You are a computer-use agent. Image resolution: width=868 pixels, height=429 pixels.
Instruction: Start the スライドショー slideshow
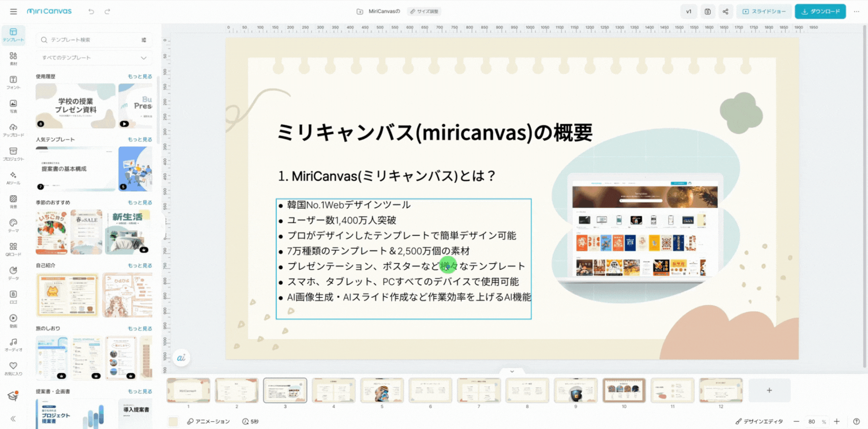(764, 11)
